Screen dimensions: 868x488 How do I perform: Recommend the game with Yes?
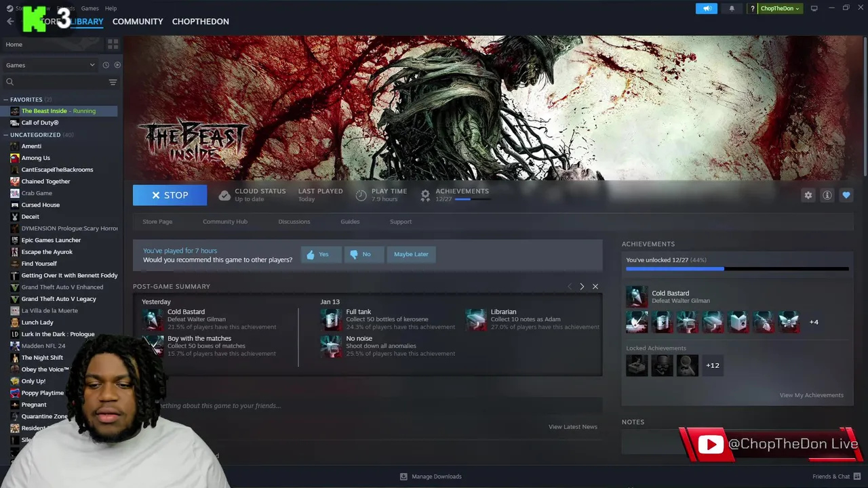pyautogui.click(x=321, y=254)
